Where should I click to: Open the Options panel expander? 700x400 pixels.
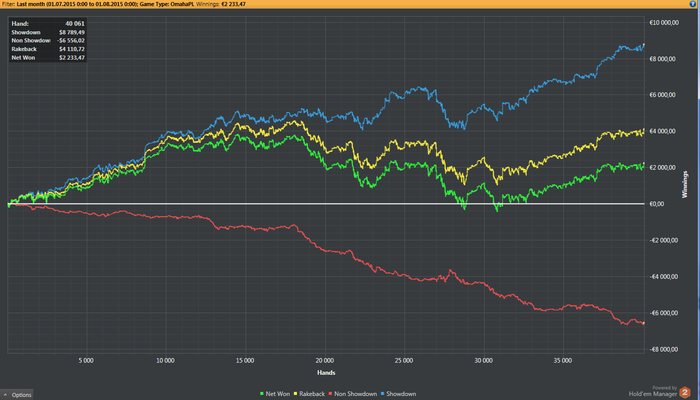(17, 395)
